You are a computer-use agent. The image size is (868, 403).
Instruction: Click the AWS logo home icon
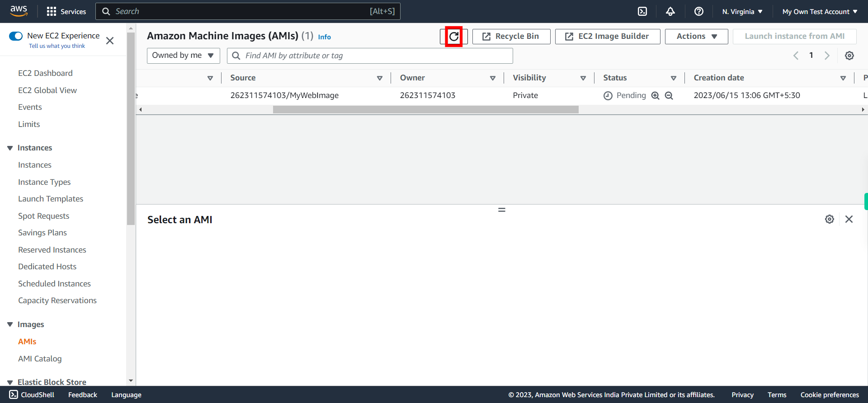click(19, 11)
